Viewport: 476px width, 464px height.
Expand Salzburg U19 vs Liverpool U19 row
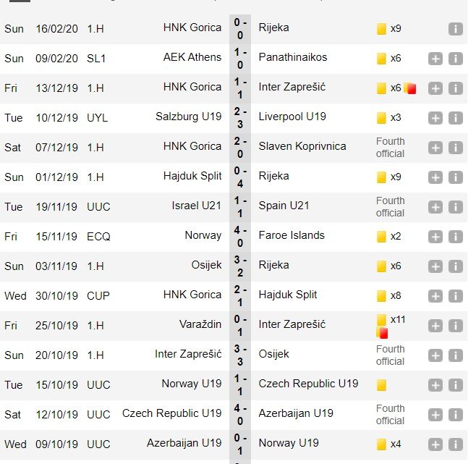[x=435, y=118]
